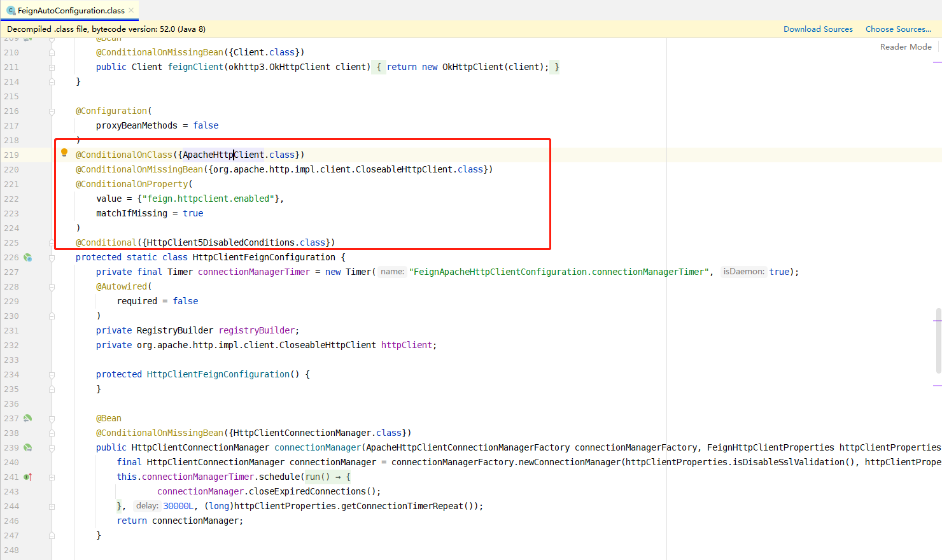
Task: Collapse the @Configuration annotation fold on line 216
Action: pos(52,111)
